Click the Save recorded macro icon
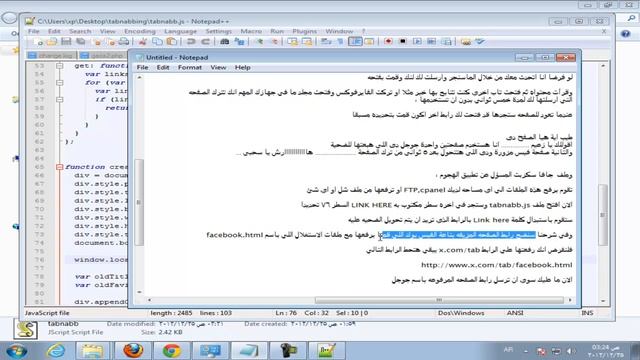The width and height of the screenshot is (640, 360). [447, 42]
